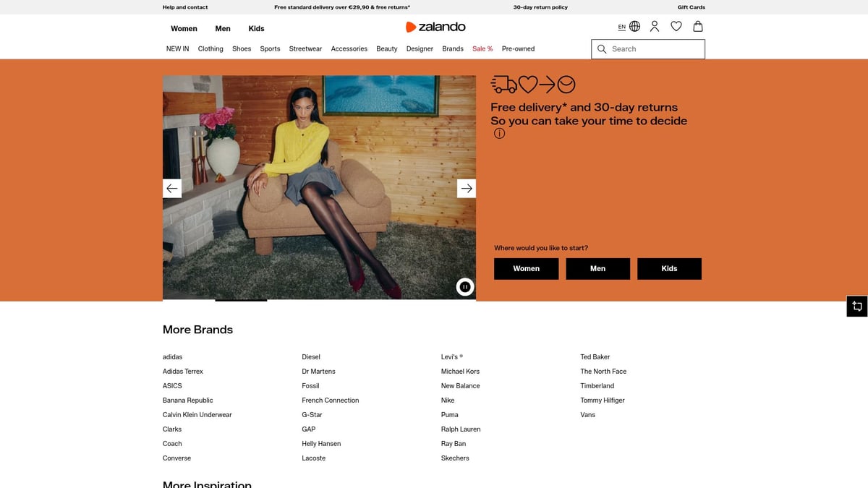This screenshot has width=868, height=488.
Task: Open the Gift Cards link
Action: (x=692, y=7)
